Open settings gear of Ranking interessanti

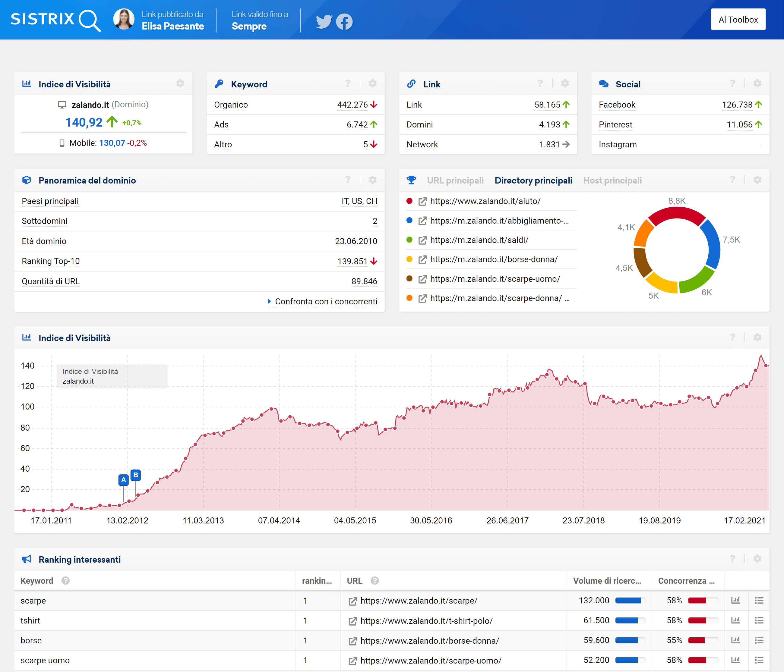pos(757,559)
